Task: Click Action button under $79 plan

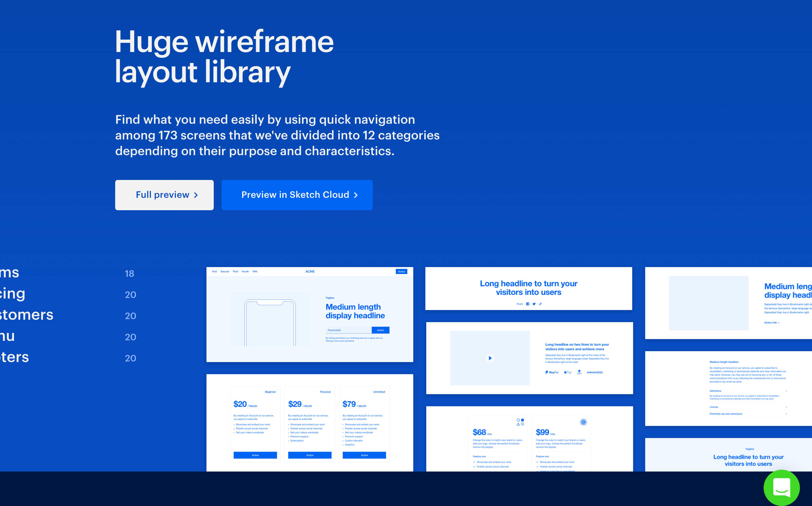Action: coord(364,455)
